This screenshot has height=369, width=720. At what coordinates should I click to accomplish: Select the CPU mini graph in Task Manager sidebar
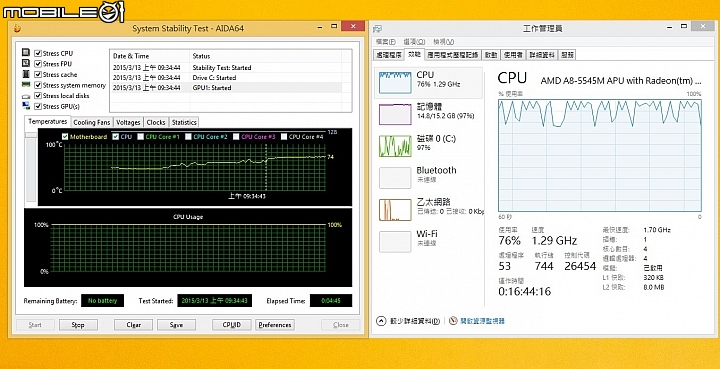click(395, 83)
